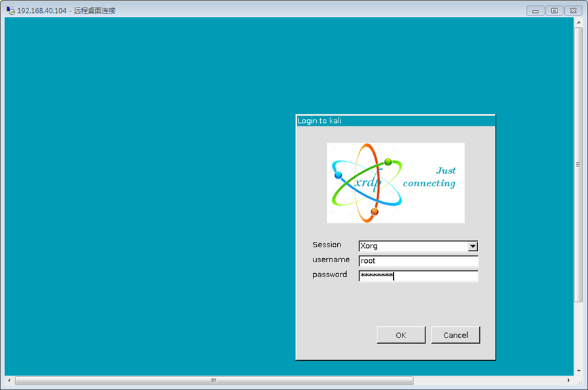This screenshot has height=390, width=588.
Task: Click the xrdp Just connecting logo
Action: coord(396,183)
